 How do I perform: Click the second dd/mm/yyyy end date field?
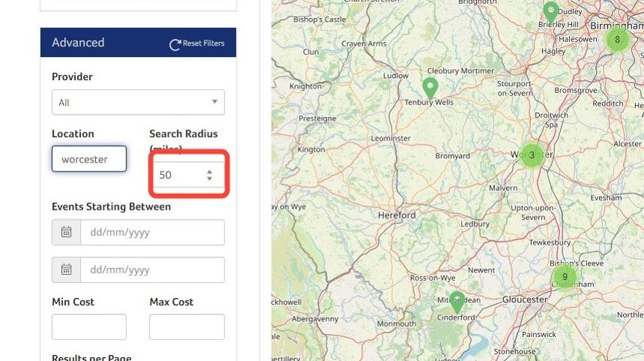[x=152, y=270]
